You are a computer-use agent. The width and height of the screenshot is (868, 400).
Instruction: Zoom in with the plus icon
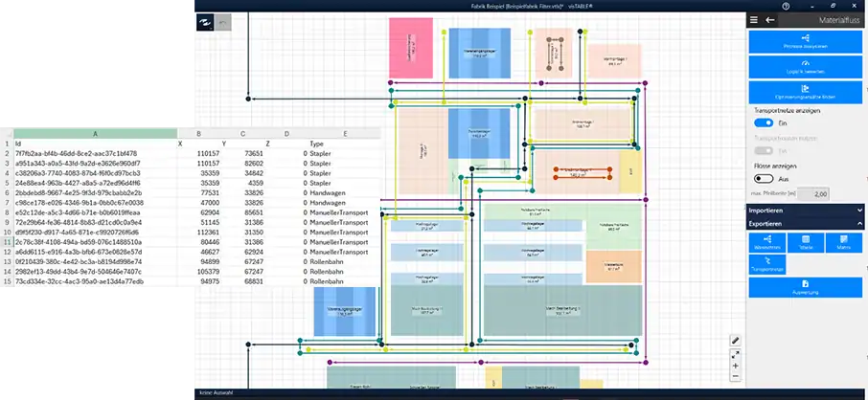coord(735,366)
